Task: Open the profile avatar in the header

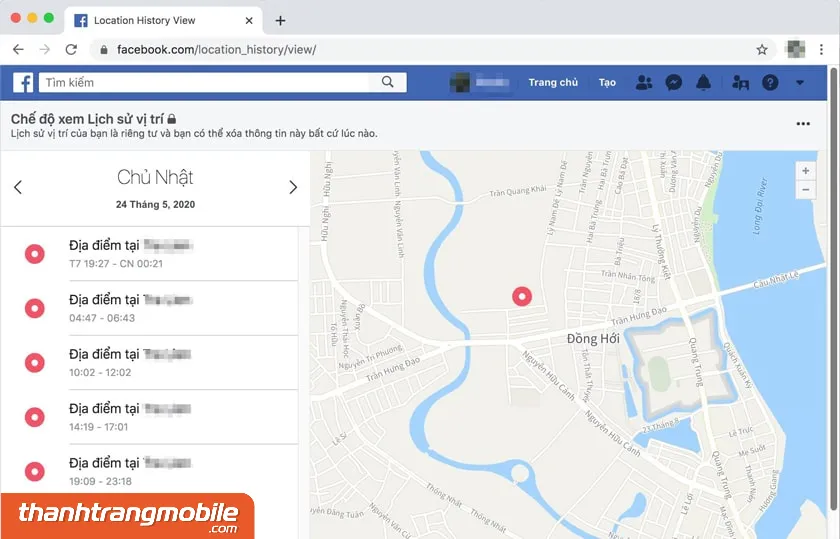Action: pyautogui.click(x=460, y=83)
